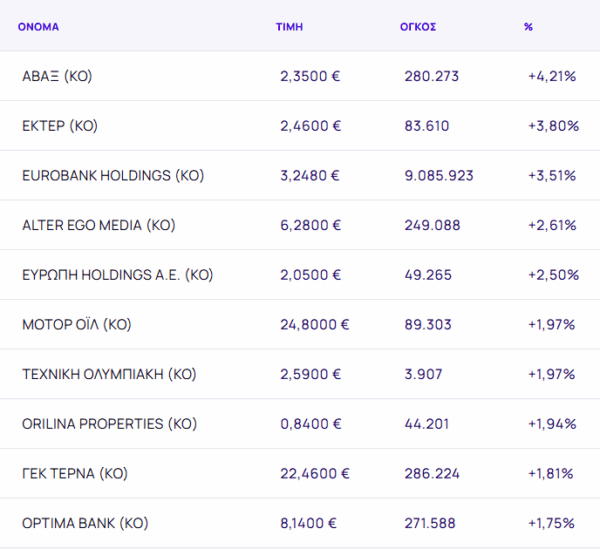The image size is (600, 549).
Task: Select the volume value 286.224
Action: pos(432,474)
